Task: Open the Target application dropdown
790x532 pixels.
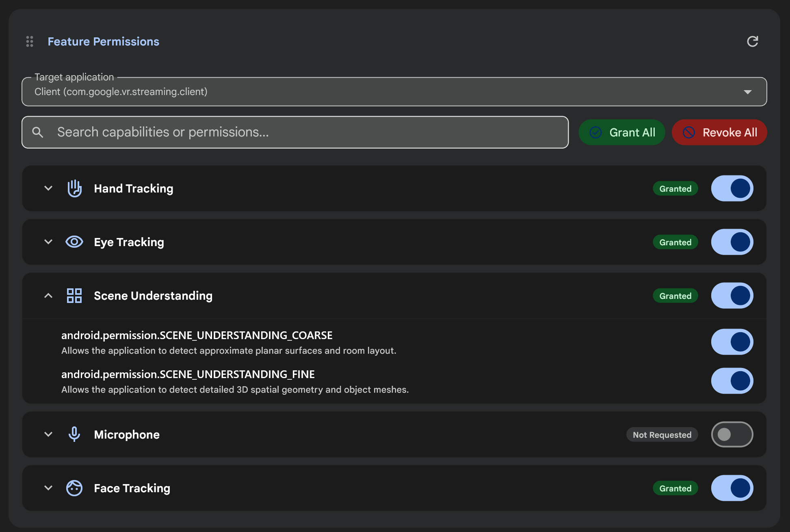Action: point(394,92)
